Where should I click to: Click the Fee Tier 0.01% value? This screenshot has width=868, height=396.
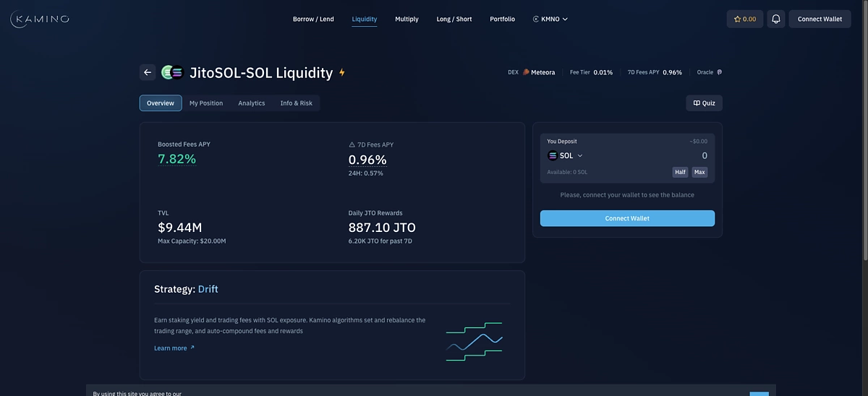pyautogui.click(x=603, y=72)
